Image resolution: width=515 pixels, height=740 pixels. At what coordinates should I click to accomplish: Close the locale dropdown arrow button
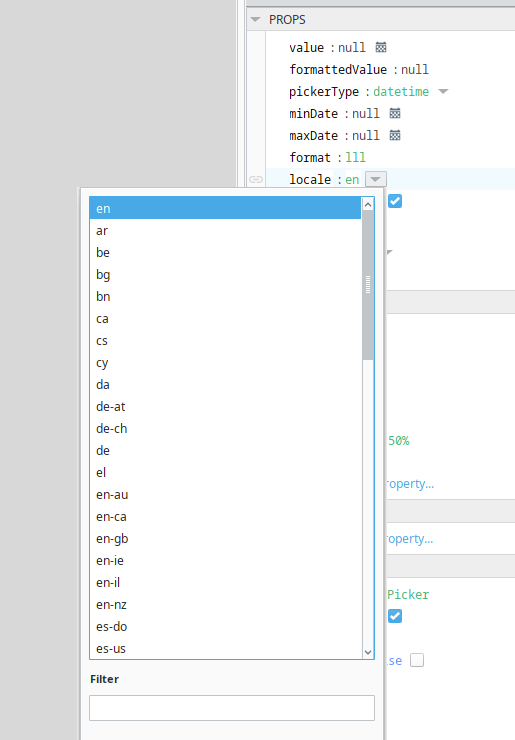click(376, 179)
